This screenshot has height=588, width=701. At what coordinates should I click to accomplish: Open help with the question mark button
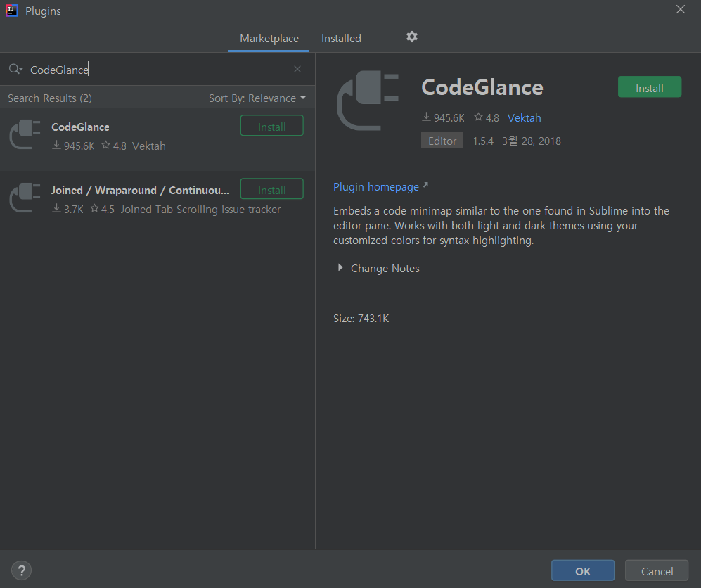22,570
